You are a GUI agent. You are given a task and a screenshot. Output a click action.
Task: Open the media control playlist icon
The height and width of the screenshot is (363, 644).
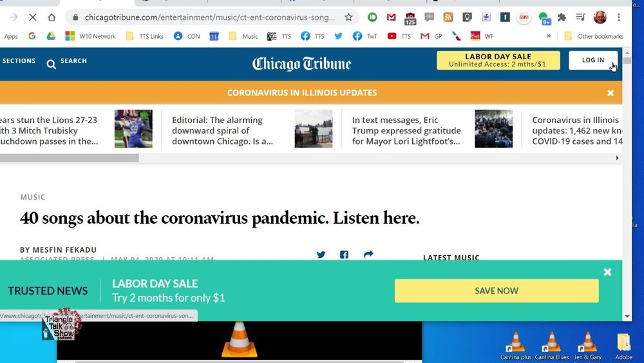point(580,17)
